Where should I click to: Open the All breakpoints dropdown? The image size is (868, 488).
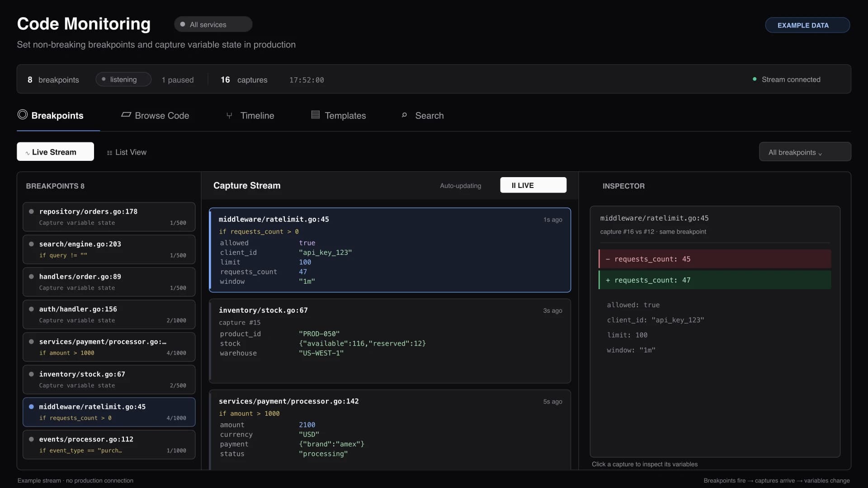(805, 152)
